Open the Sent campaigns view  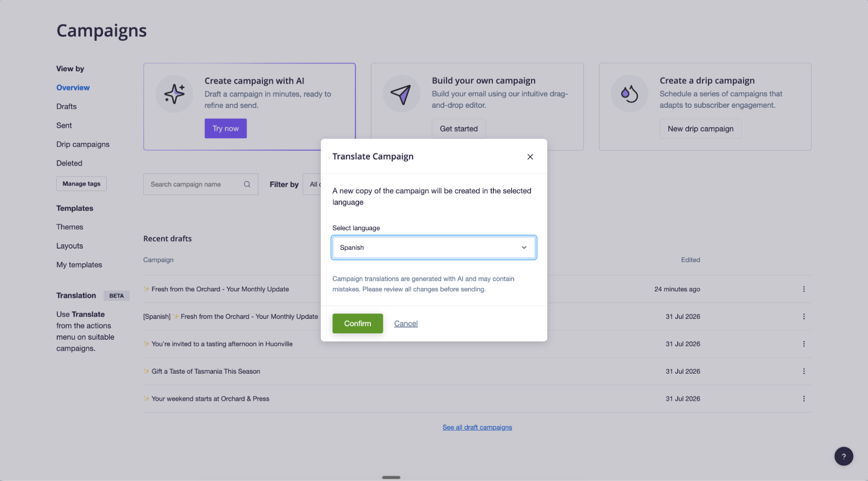pos(64,125)
